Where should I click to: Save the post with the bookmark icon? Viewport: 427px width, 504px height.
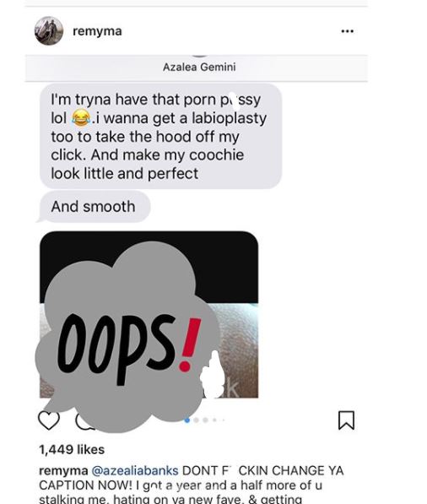tap(346, 420)
